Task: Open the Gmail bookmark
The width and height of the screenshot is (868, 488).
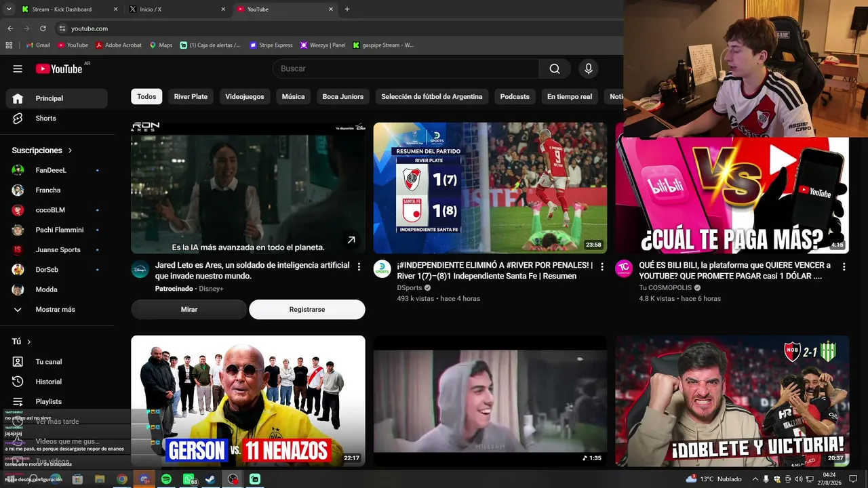Action: 38,45
